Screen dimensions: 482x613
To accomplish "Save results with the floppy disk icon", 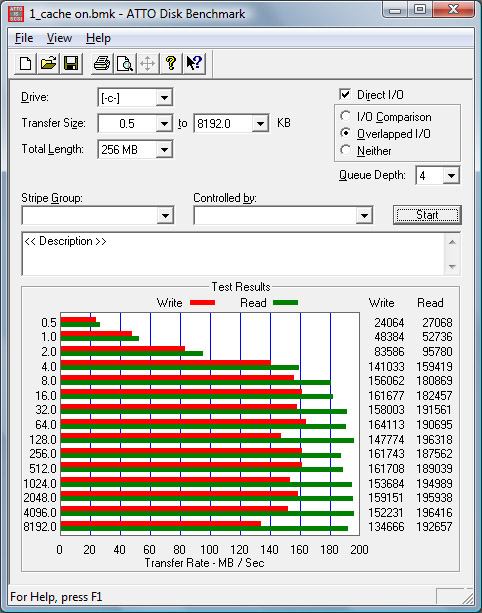I will pyautogui.click(x=71, y=63).
